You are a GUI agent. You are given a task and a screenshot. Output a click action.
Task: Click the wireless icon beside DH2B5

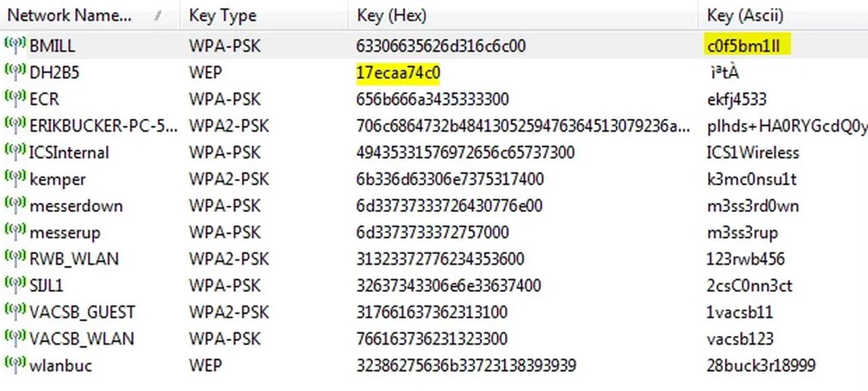[x=14, y=71]
